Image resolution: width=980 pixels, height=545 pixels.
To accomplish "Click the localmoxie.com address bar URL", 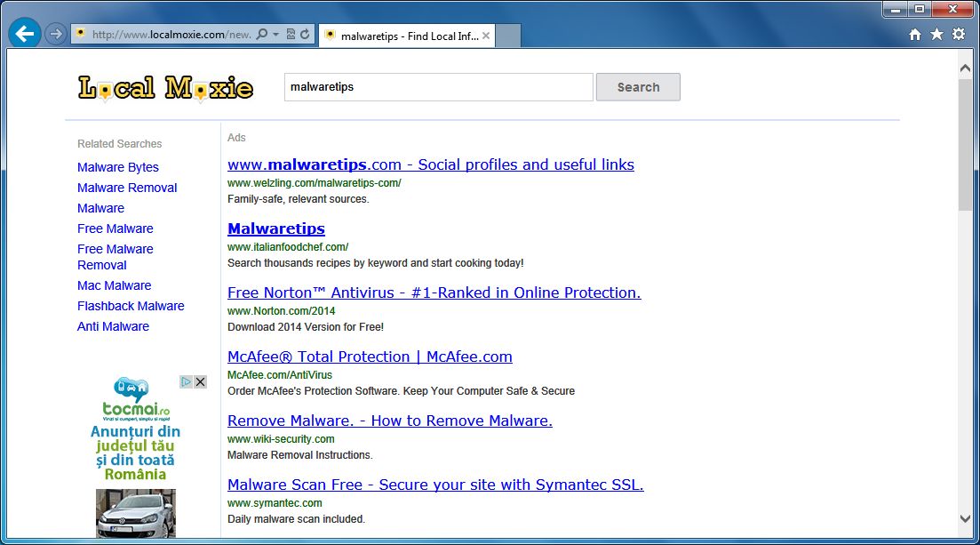I will click(x=171, y=35).
